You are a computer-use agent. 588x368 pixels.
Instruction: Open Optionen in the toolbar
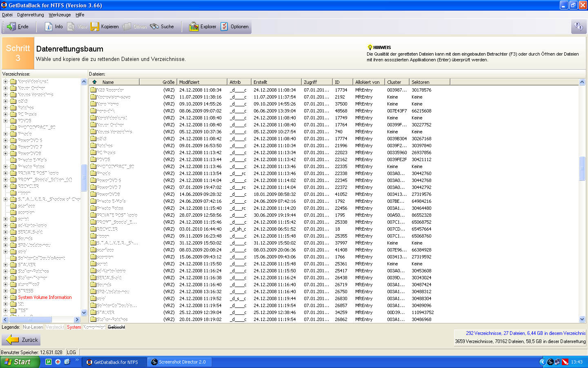pyautogui.click(x=235, y=27)
